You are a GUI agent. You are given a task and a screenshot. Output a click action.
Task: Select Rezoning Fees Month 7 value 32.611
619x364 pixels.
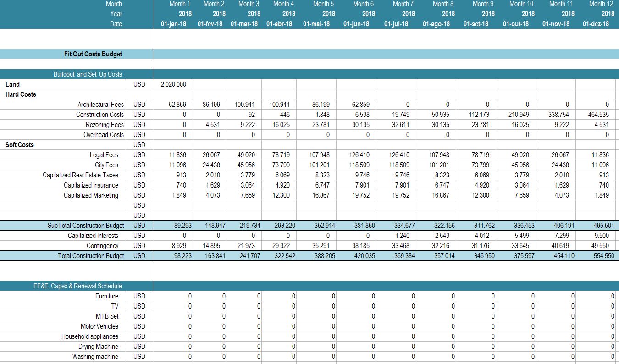click(x=399, y=125)
